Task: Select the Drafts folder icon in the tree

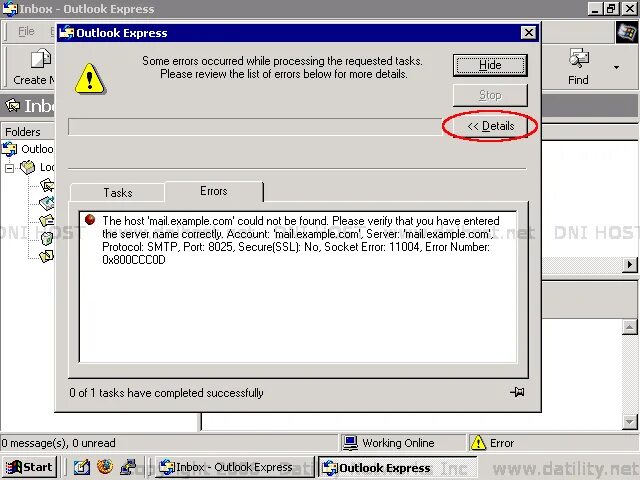Action: pos(47,256)
